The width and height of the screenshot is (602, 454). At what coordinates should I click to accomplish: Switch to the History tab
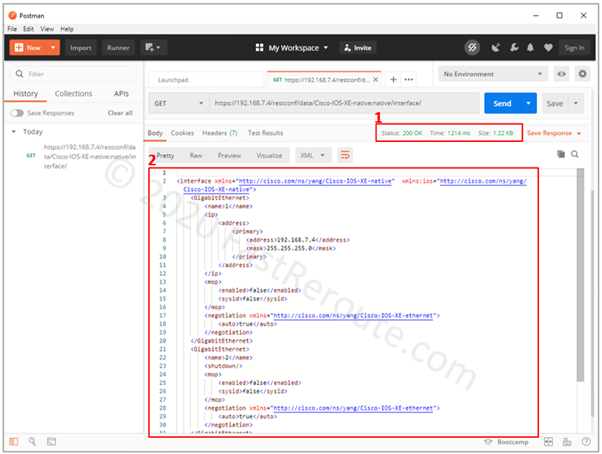[25, 94]
